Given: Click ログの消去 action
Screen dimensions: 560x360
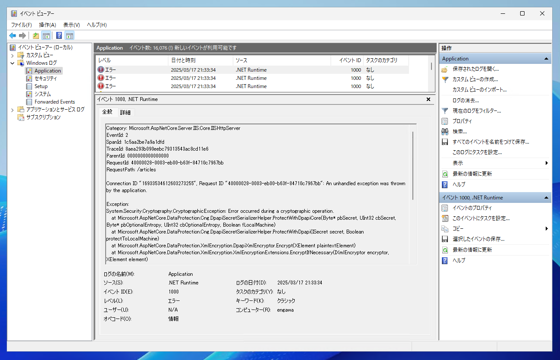Looking at the screenshot, I should pyautogui.click(x=466, y=100).
